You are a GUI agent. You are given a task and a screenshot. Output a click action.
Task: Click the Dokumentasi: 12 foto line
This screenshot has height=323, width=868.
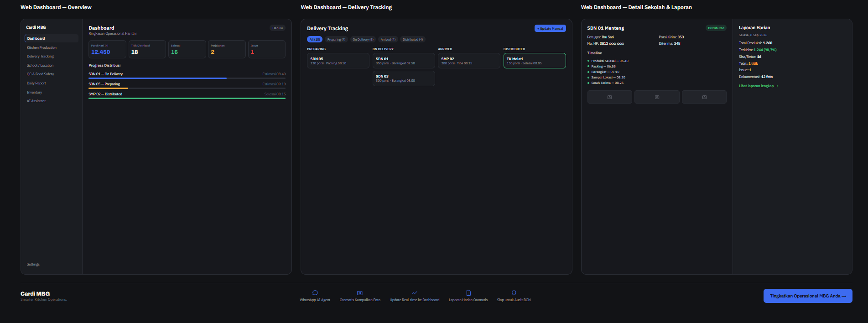pyautogui.click(x=756, y=77)
